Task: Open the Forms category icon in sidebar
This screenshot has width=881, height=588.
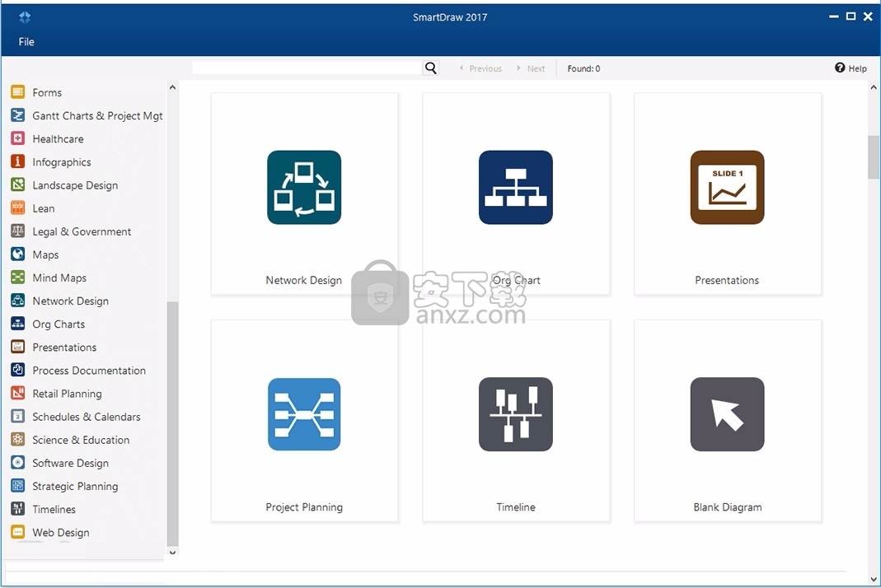Action: point(18,92)
